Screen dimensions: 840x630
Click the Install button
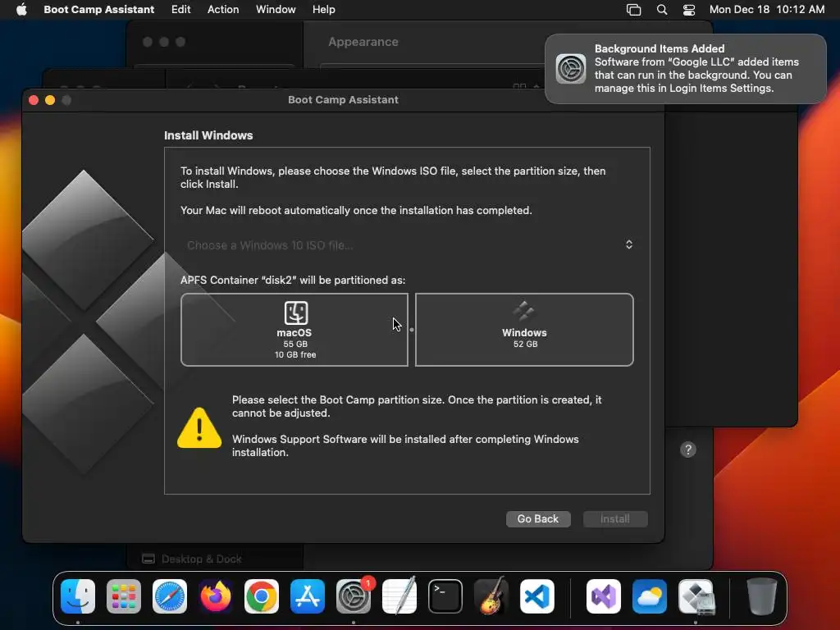(x=615, y=518)
